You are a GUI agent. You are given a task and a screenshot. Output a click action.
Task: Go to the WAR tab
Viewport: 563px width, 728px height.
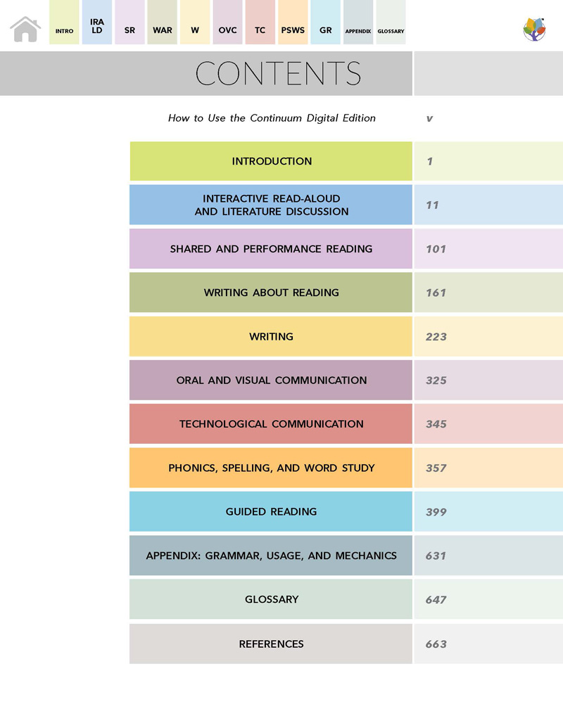pos(162,23)
